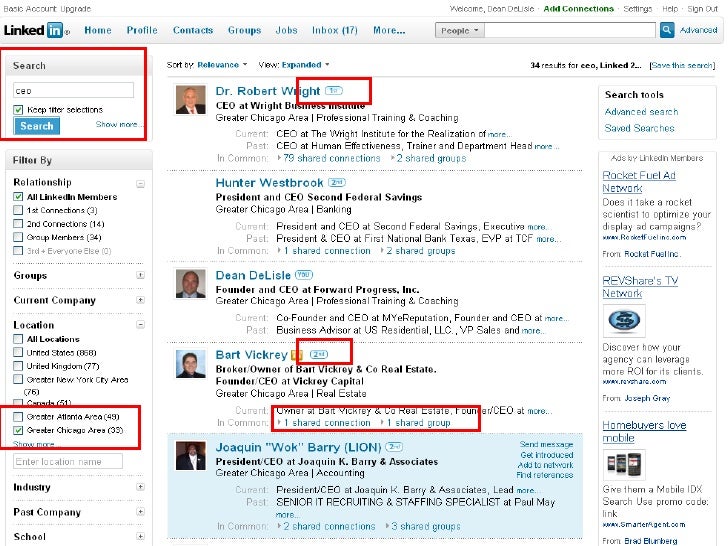This screenshot has width=728, height=546.
Task: Click Get introduced link
Action: 547,455
